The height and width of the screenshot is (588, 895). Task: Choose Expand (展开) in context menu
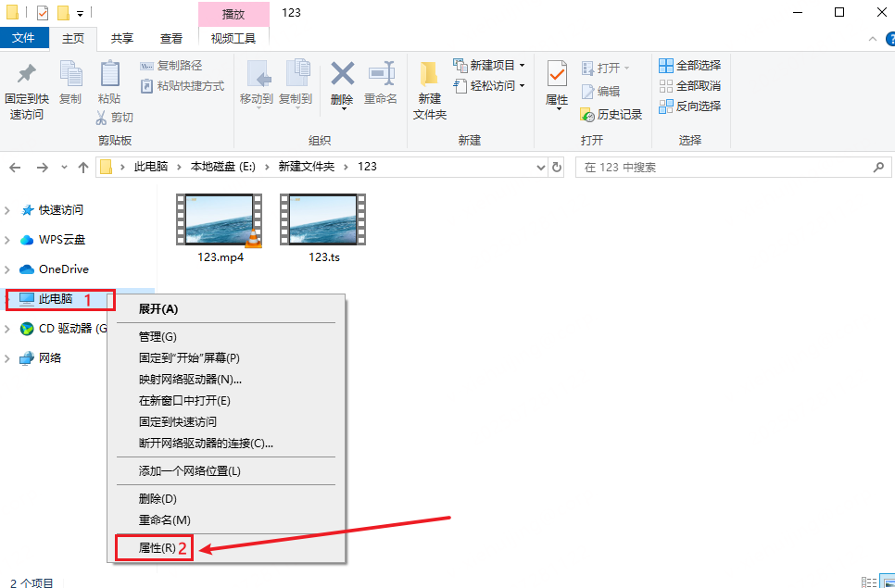click(x=226, y=309)
